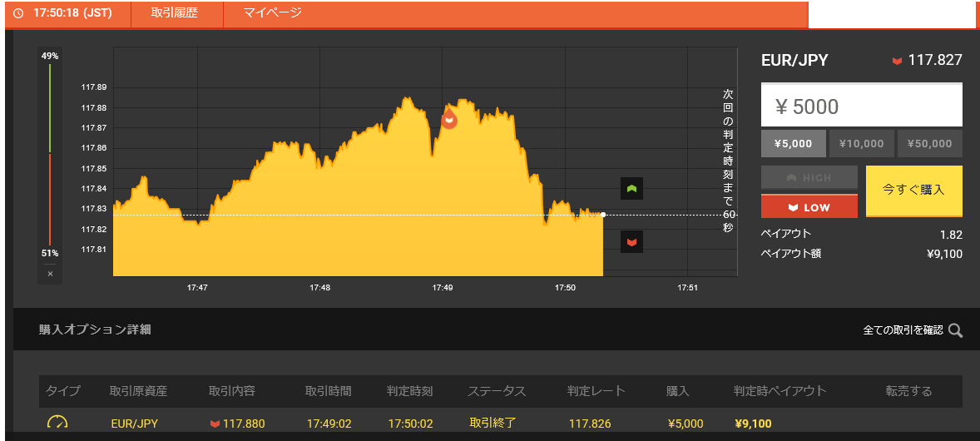Open the 全ての取引を確認 link
Image resolution: width=980 pixels, height=441 pixels.
coord(903,330)
